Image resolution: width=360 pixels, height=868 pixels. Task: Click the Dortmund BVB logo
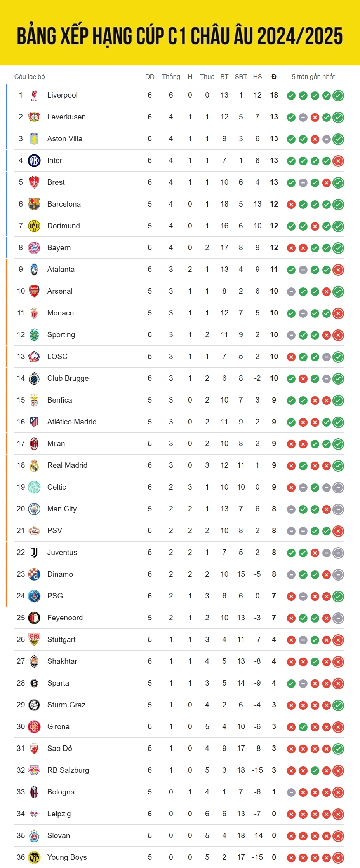[34, 226]
